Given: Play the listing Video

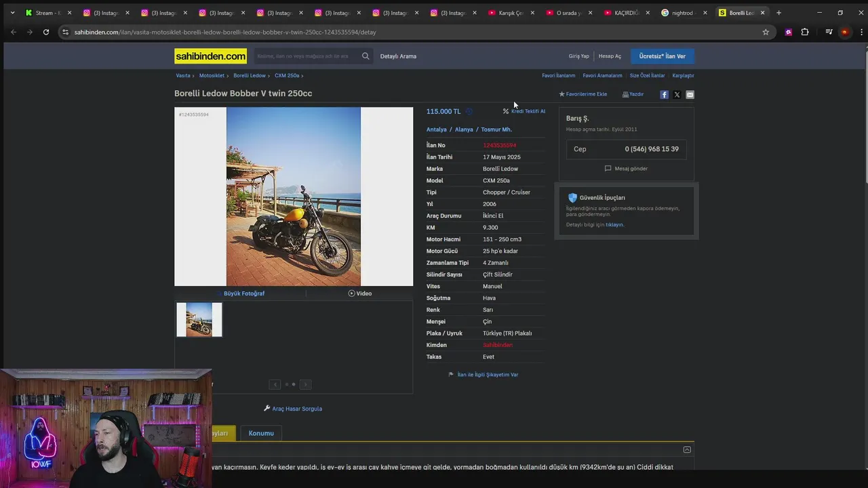Looking at the screenshot, I should [x=360, y=293].
